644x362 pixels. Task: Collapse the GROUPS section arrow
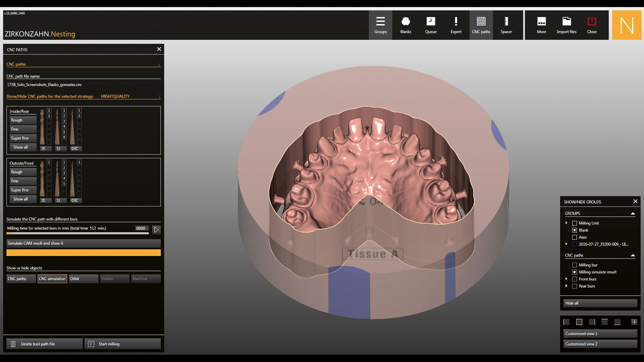pos(633,213)
